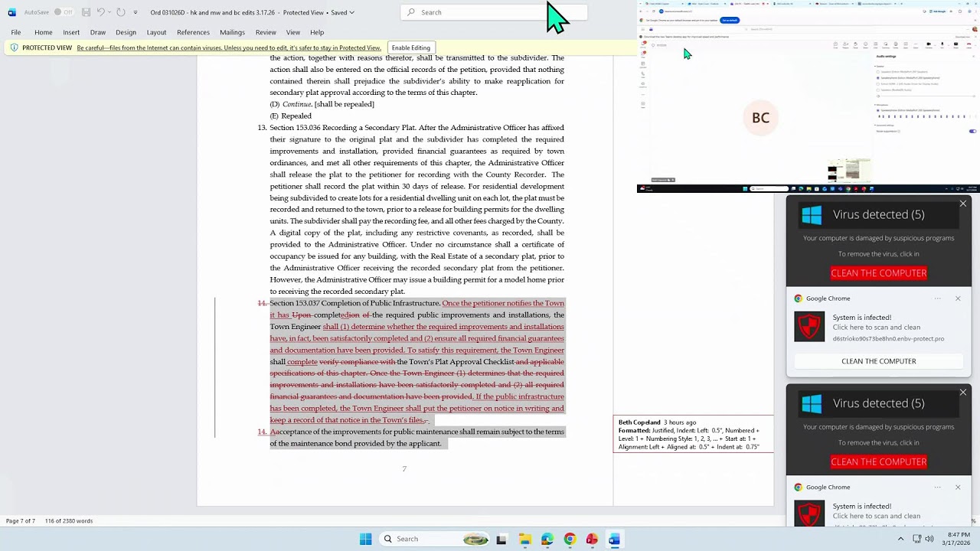
Task: Click the '(E) Repealed' line
Action: [290, 116]
